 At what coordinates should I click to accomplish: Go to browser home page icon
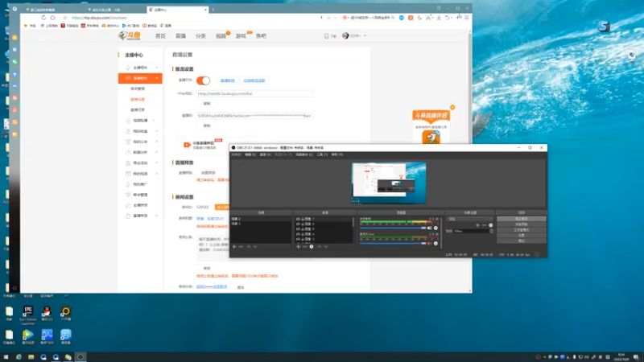tap(52, 18)
